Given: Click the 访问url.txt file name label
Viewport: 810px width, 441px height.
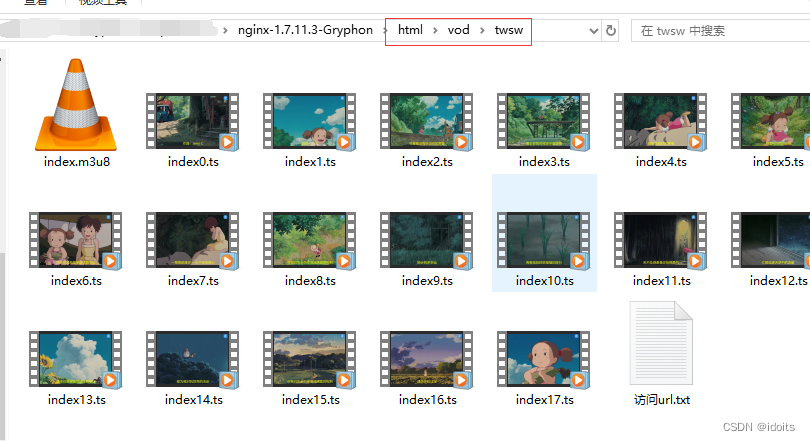Looking at the screenshot, I should click(x=662, y=400).
